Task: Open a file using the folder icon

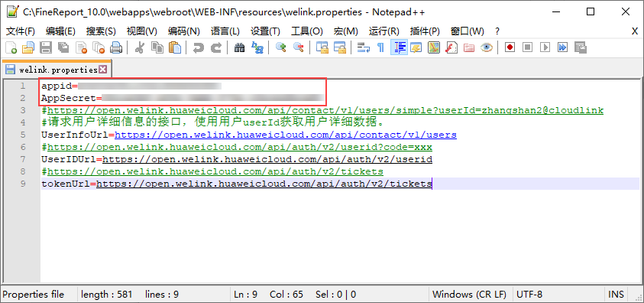Action: point(28,47)
